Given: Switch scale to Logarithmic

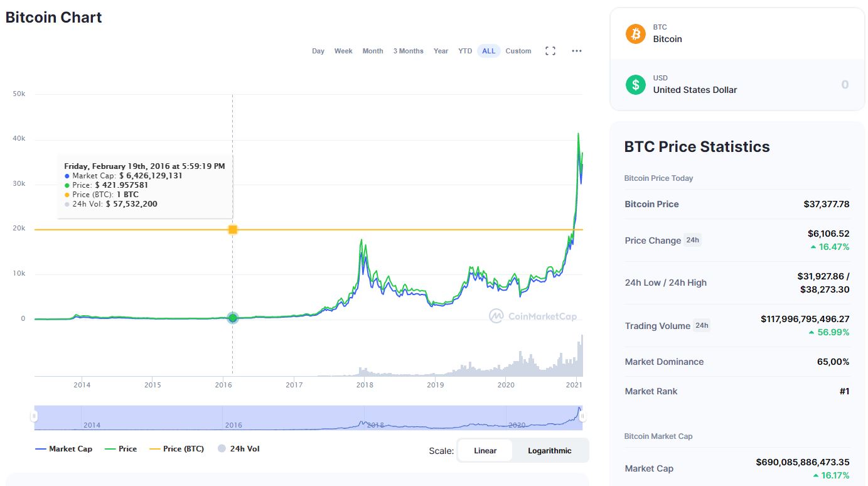Looking at the screenshot, I should click(549, 450).
